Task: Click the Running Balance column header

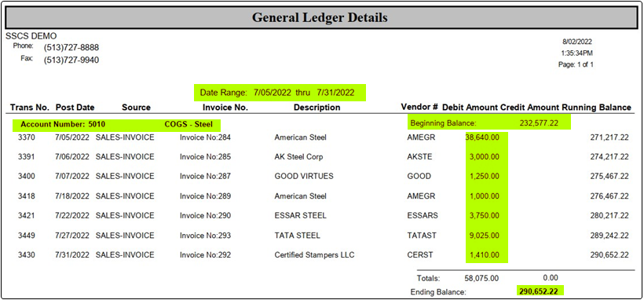Action: 596,108
